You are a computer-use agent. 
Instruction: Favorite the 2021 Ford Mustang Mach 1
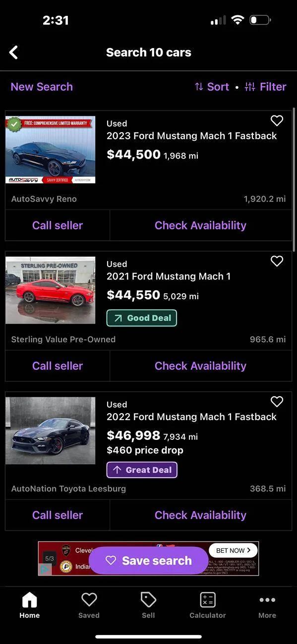click(x=277, y=261)
